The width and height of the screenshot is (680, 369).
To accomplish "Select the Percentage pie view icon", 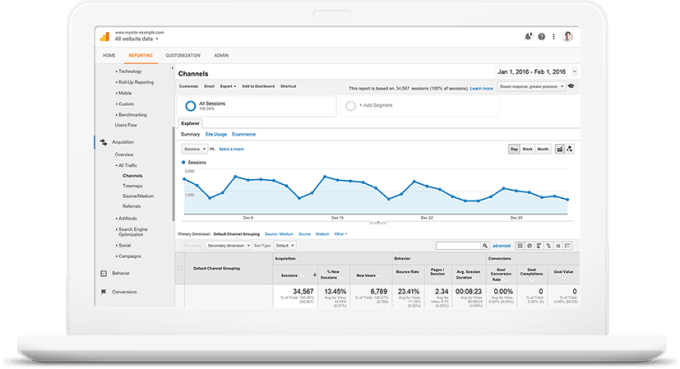I will point(530,246).
